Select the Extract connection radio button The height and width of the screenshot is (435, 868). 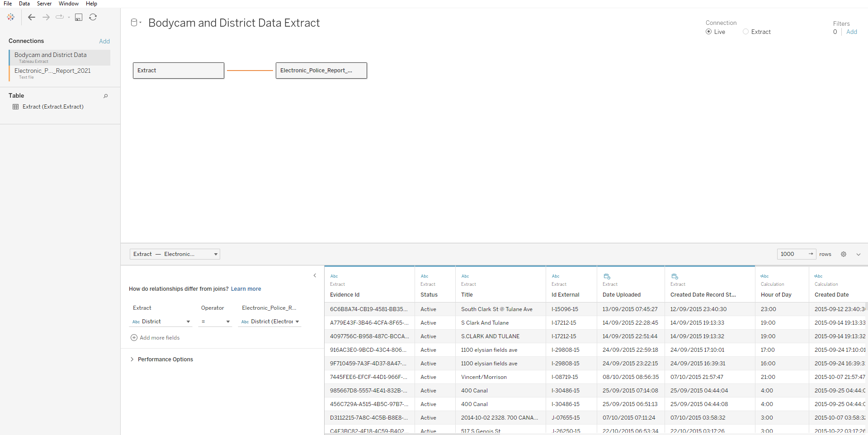click(x=746, y=32)
